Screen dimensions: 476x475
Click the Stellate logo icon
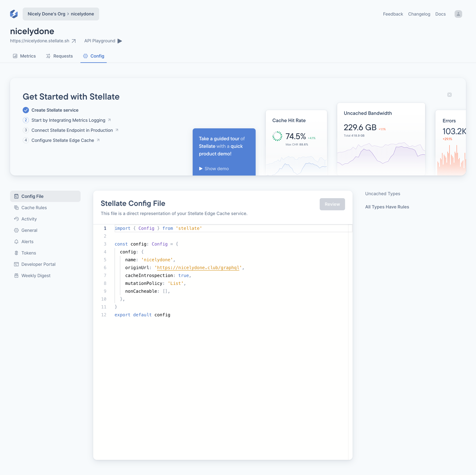coord(14,14)
